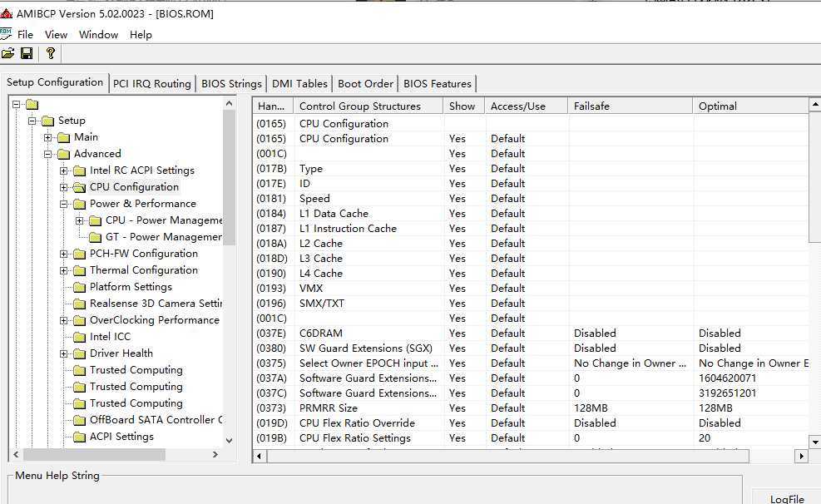Click the Intel RC ACPI Settings folder icon
Image resolution: width=821 pixels, height=504 pixels.
point(80,171)
